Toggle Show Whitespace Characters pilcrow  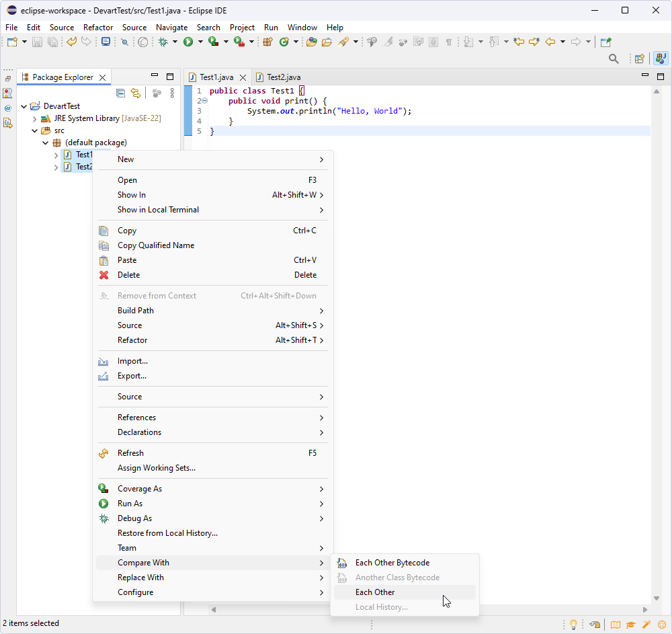[449, 42]
